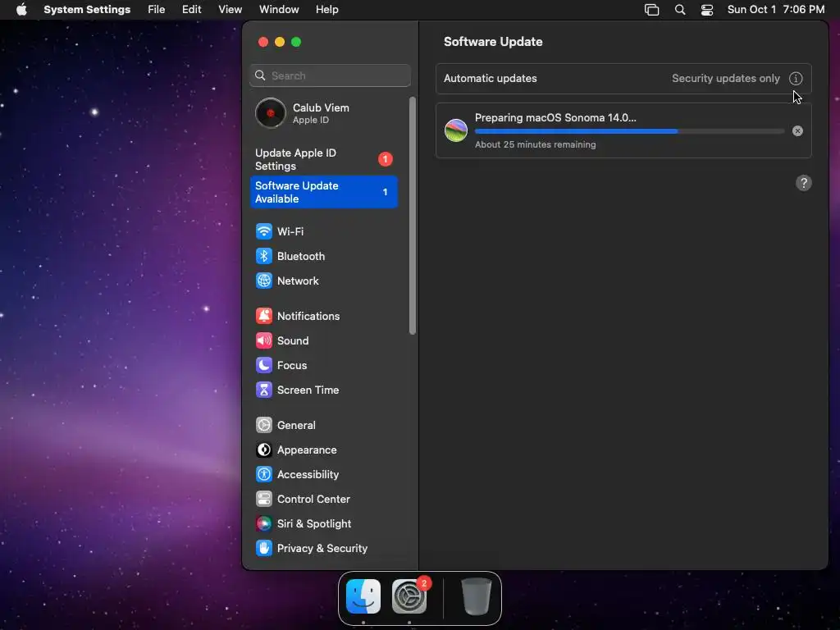The height and width of the screenshot is (630, 840).
Task: Open the Bluetooth icon in sidebar
Action: point(263,256)
